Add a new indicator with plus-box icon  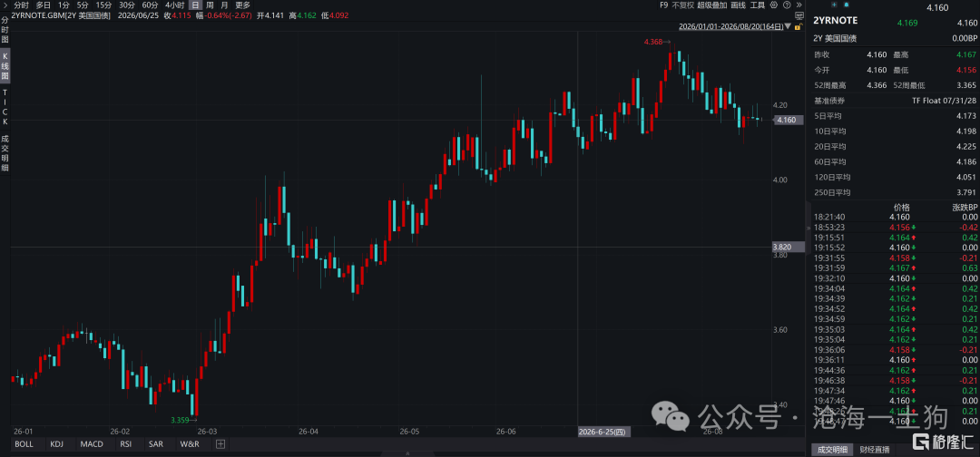click(x=220, y=444)
